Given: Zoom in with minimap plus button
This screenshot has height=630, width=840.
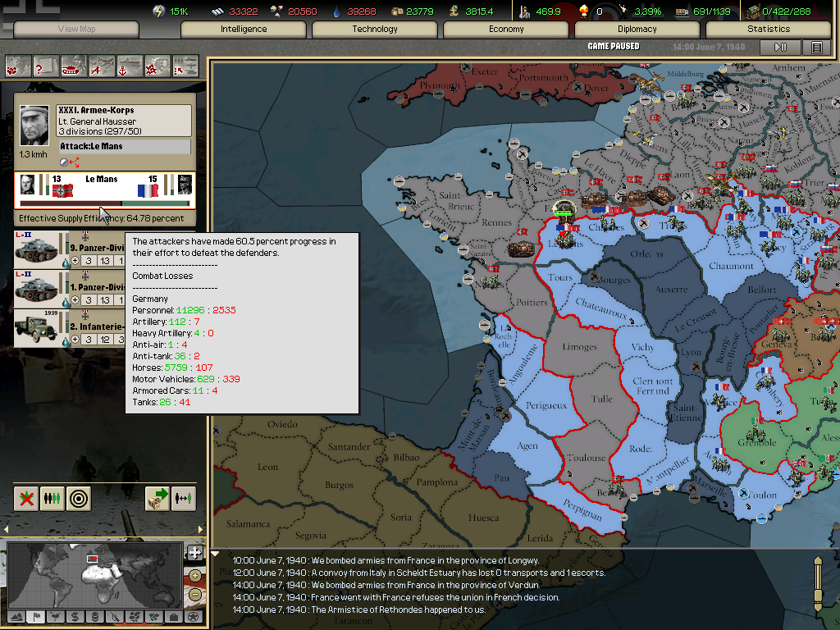Looking at the screenshot, I should [195, 576].
